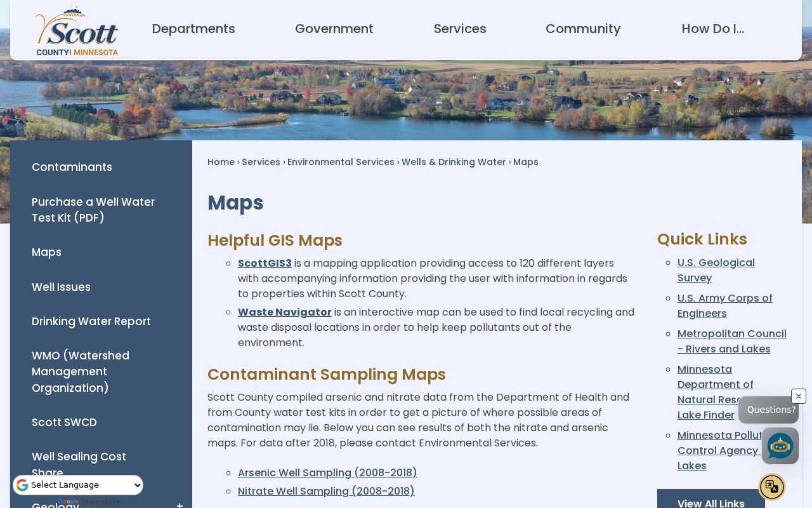
Task: Open the How Do I... menu
Action: point(713,29)
